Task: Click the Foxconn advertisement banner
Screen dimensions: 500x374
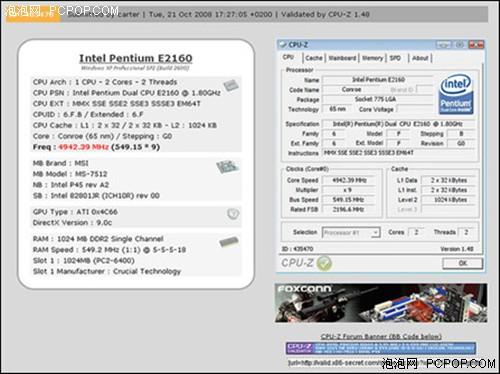Action: 381,303
